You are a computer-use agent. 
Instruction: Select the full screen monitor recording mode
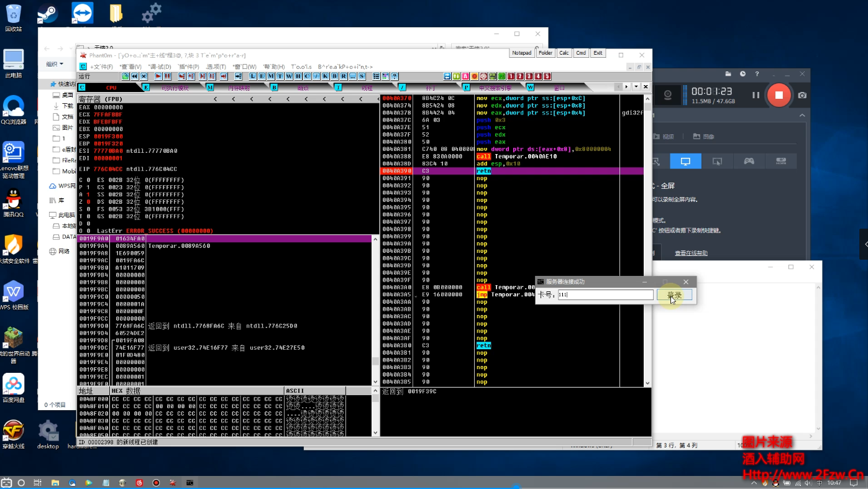[x=685, y=162]
